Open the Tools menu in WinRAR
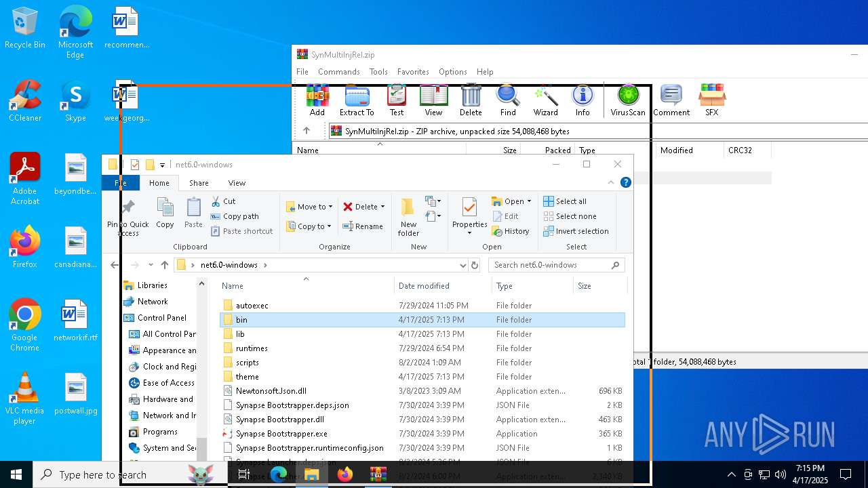The image size is (868, 488). point(378,72)
